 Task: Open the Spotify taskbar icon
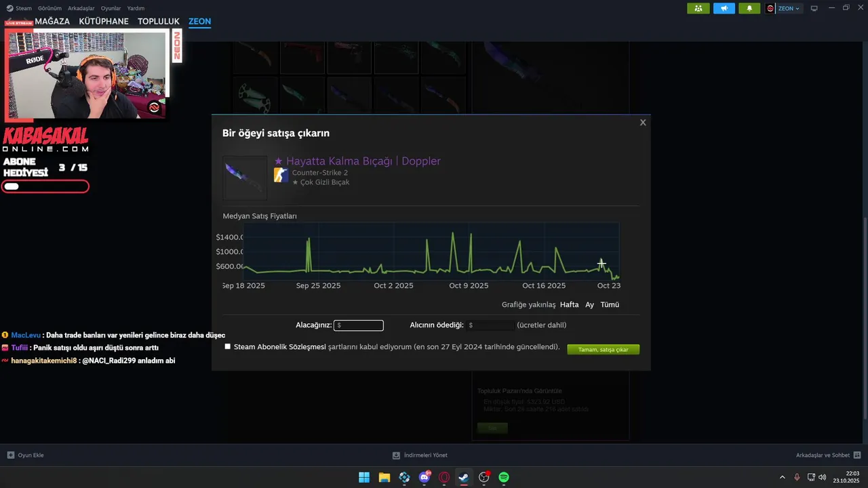504,477
